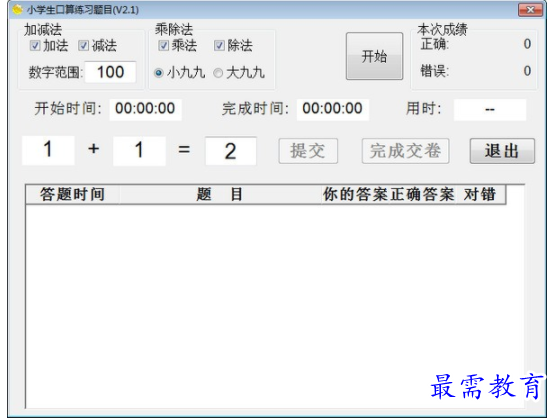Screen dimensions: 552x418
Task: Click the 你的答案 column header
Action: pos(356,194)
